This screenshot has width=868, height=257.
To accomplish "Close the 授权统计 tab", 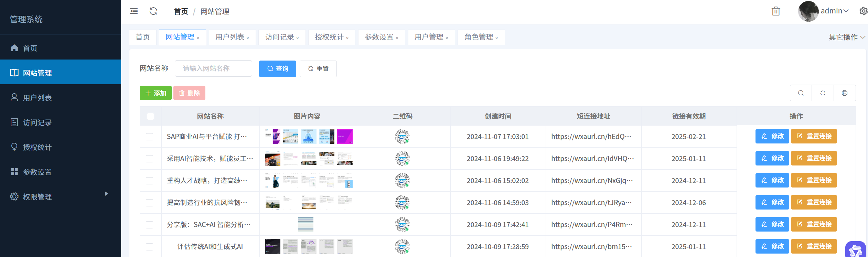I will coord(347,38).
